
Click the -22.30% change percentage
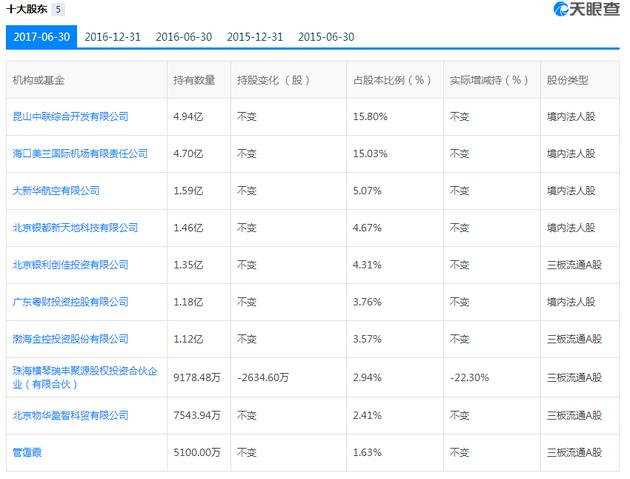[x=469, y=377]
